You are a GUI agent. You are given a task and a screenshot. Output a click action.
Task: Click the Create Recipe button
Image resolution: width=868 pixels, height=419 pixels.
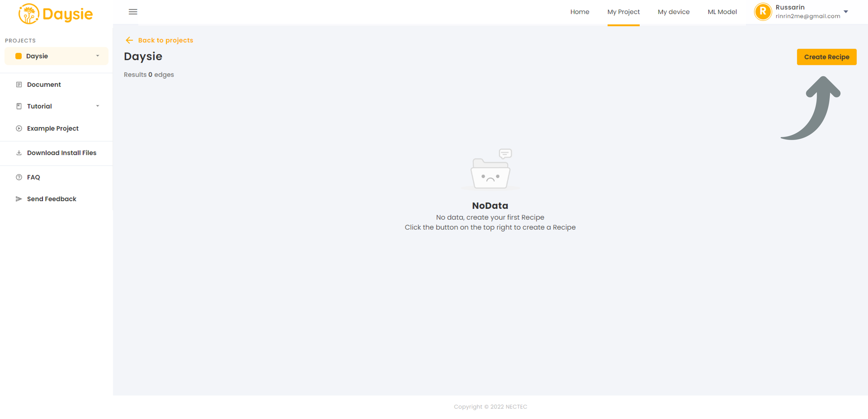(x=827, y=57)
